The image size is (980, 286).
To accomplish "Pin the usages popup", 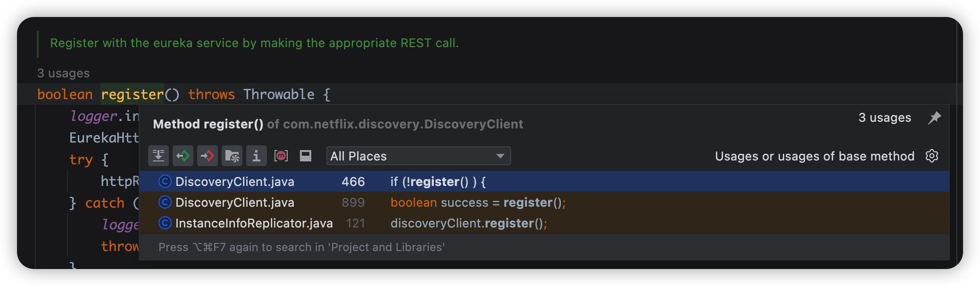I will coord(934,118).
